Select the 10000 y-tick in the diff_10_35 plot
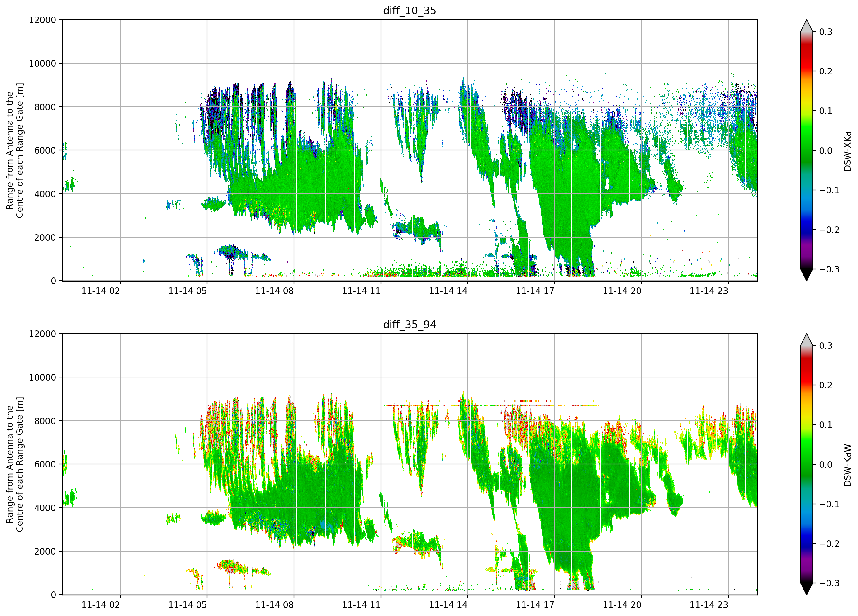Viewport: 858px width, 616px height. pos(42,64)
